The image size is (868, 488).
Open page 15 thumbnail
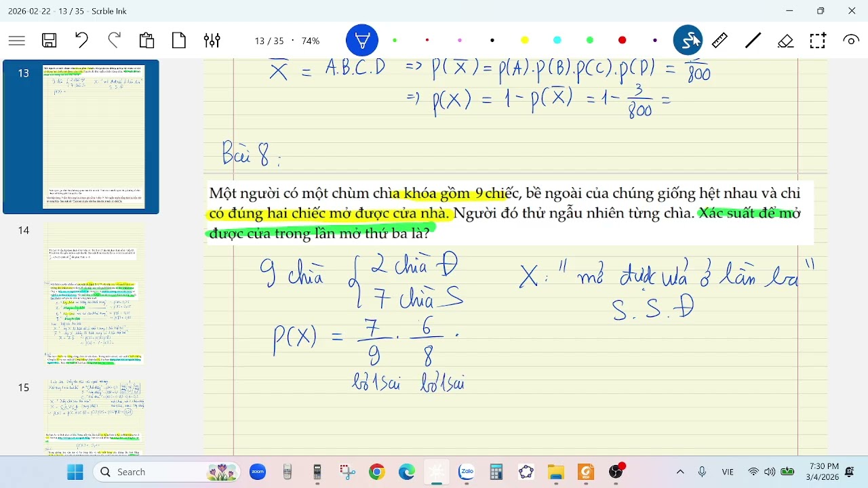(x=94, y=417)
